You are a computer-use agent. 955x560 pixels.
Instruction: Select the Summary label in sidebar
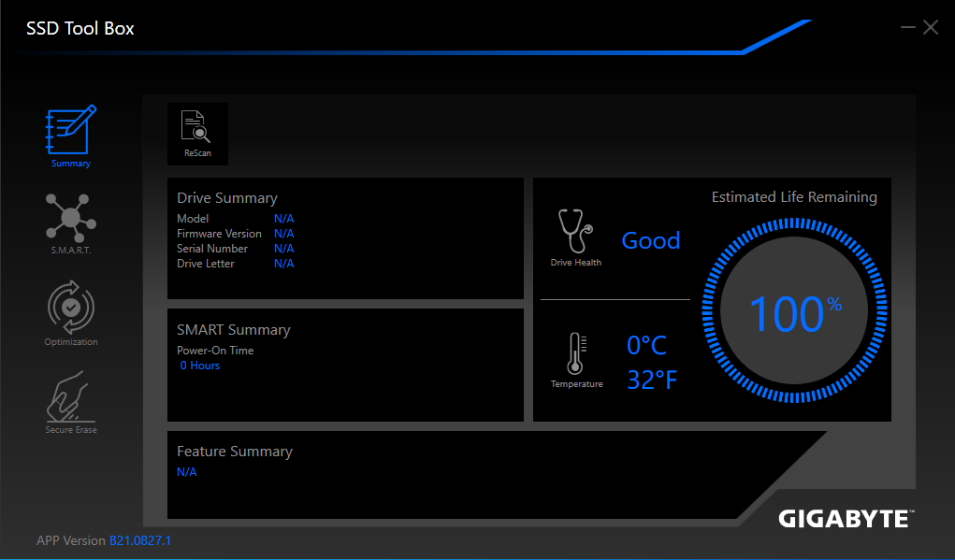coord(71,163)
